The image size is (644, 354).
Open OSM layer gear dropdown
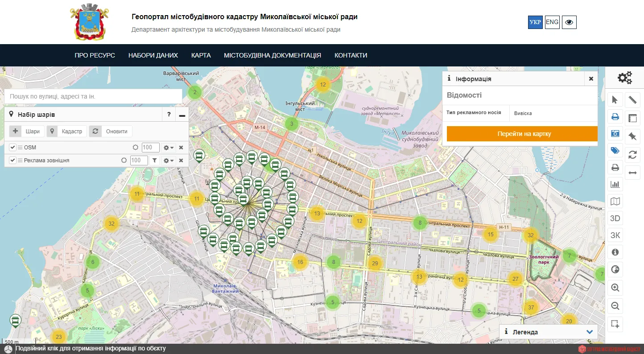169,148
